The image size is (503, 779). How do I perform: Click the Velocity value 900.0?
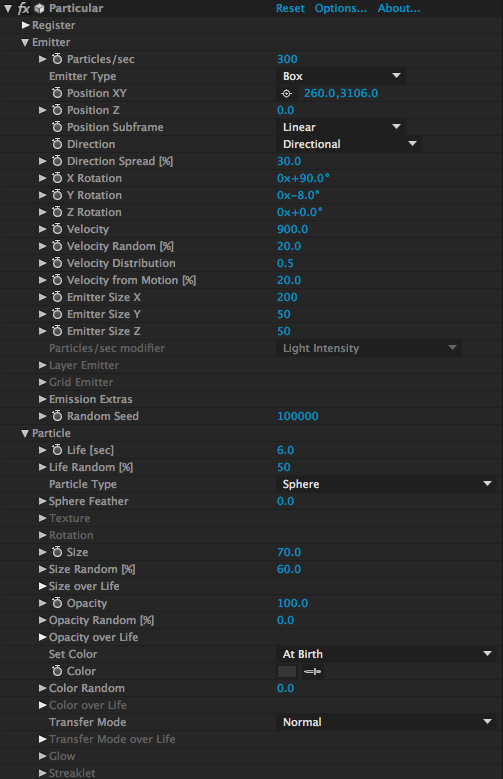tap(292, 229)
